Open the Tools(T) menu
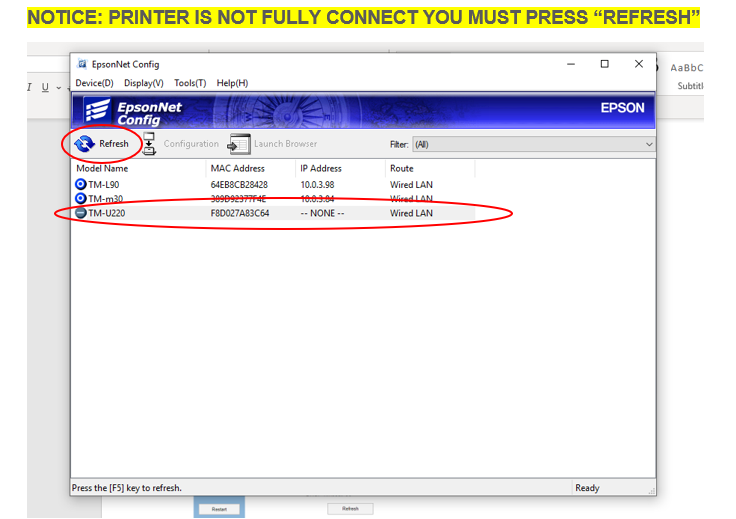 [x=190, y=83]
